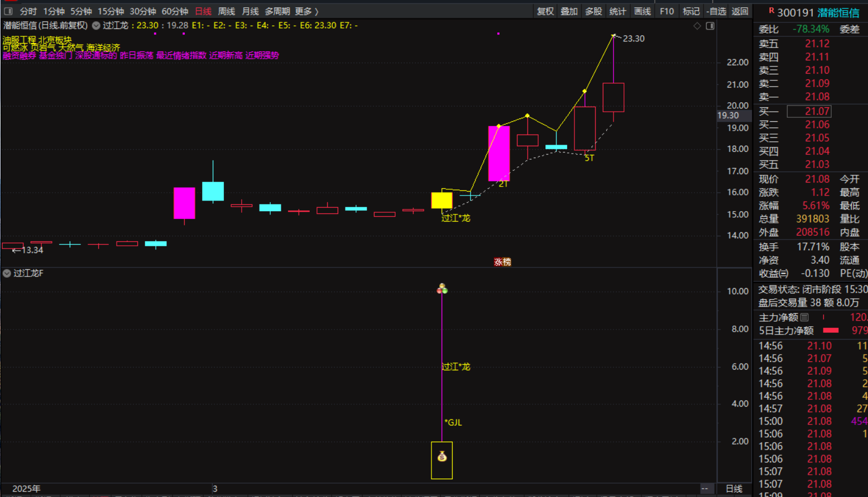
Task: Click the money bag icon in indicator
Action: (442, 457)
